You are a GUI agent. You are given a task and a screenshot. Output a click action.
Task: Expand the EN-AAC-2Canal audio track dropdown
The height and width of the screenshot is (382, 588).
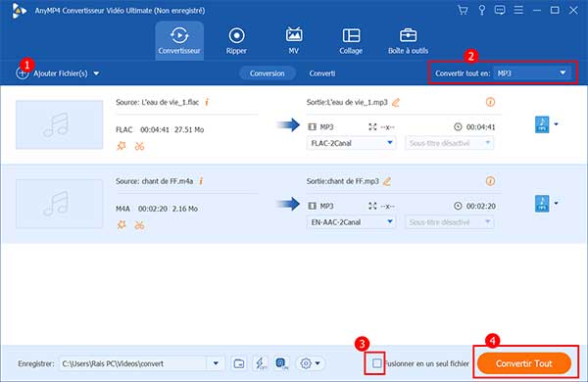352,222
